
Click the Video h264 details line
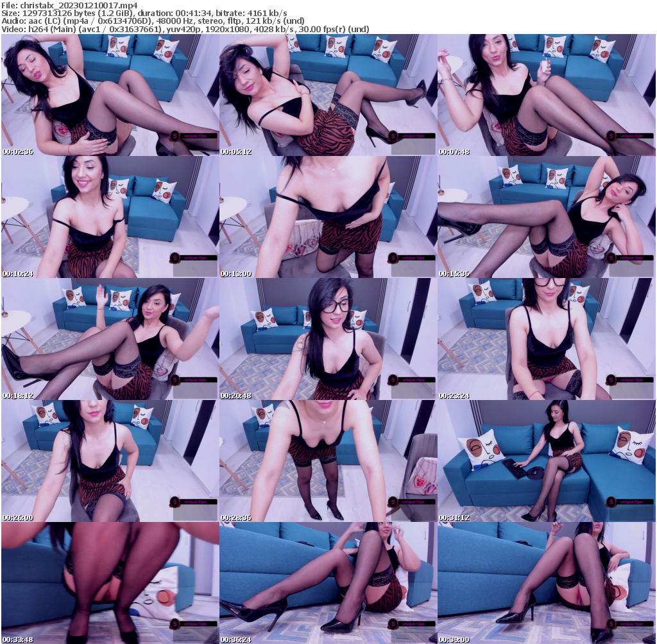click(x=186, y=29)
